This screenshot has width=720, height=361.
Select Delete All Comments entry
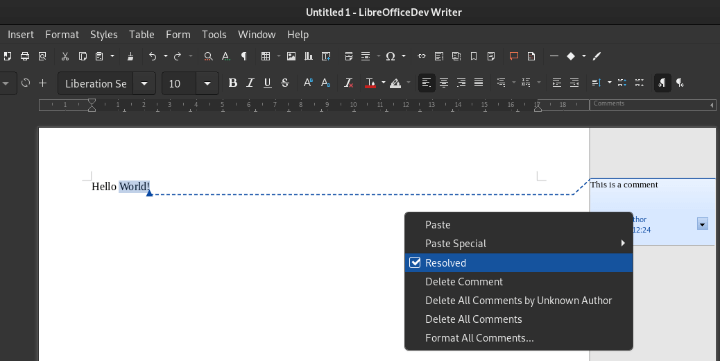point(518,319)
